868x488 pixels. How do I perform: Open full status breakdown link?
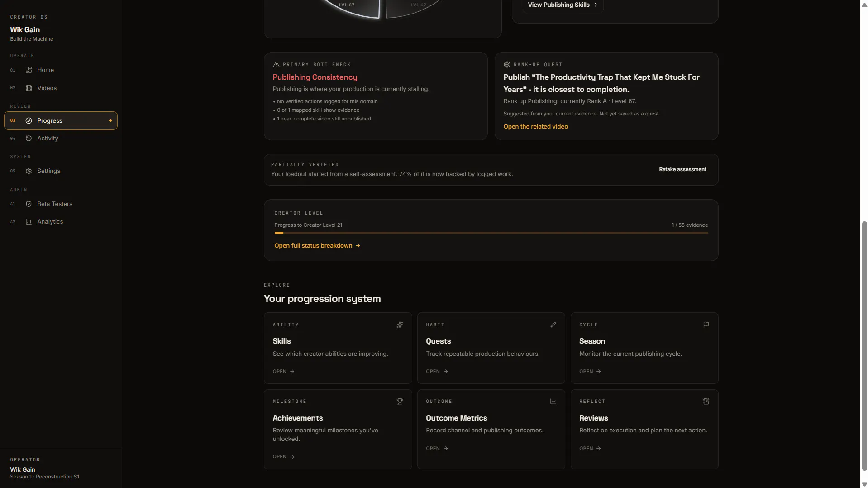point(317,246)
